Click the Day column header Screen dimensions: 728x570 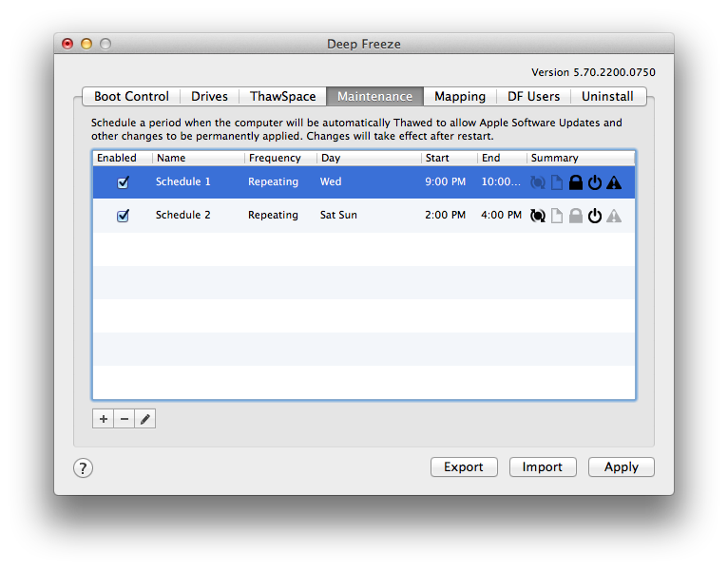pyautogui.click(x=369, y=158)
